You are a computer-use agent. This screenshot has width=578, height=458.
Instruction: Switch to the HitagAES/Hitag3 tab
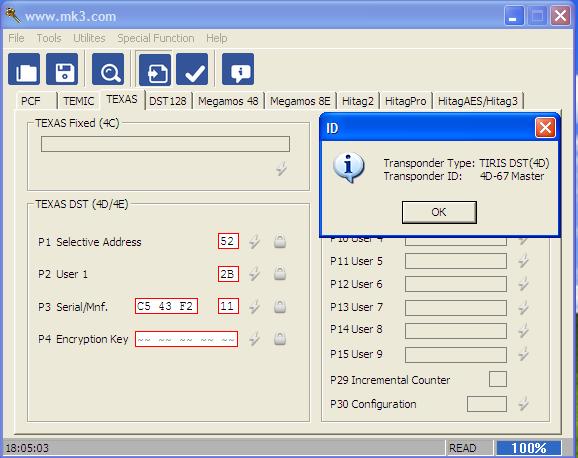pos(478,101)
